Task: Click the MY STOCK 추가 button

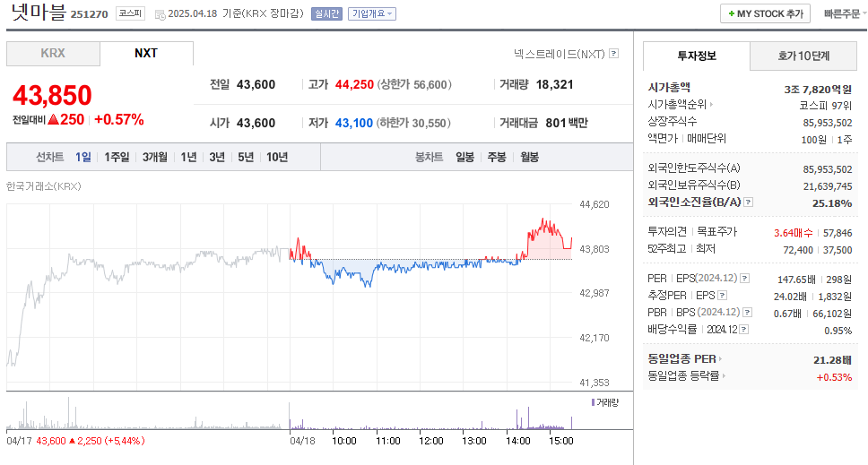Action: coord(765,13)
